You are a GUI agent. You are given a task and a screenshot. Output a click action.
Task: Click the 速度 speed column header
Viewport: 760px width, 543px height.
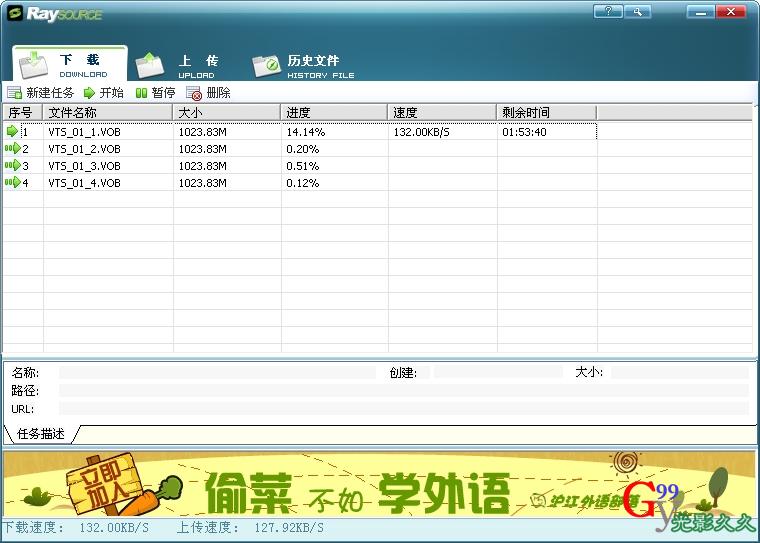coord(441,112)
